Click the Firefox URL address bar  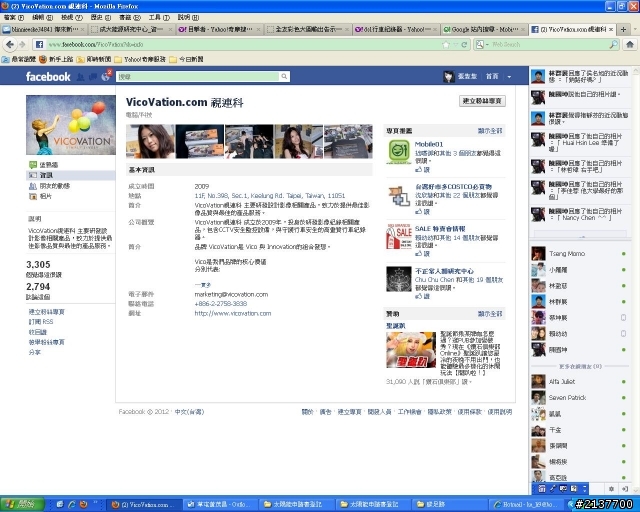(243, 45)
